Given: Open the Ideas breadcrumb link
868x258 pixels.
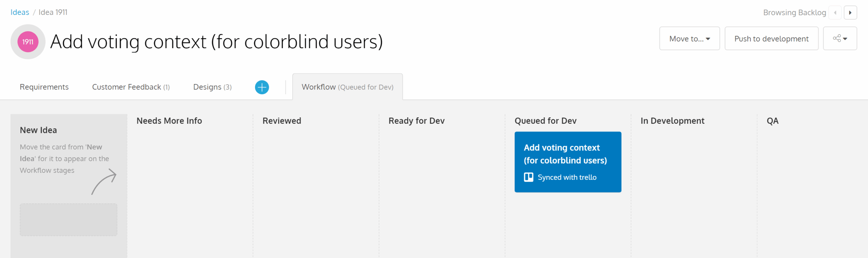Looking at the screenshot, I should 20,12.
